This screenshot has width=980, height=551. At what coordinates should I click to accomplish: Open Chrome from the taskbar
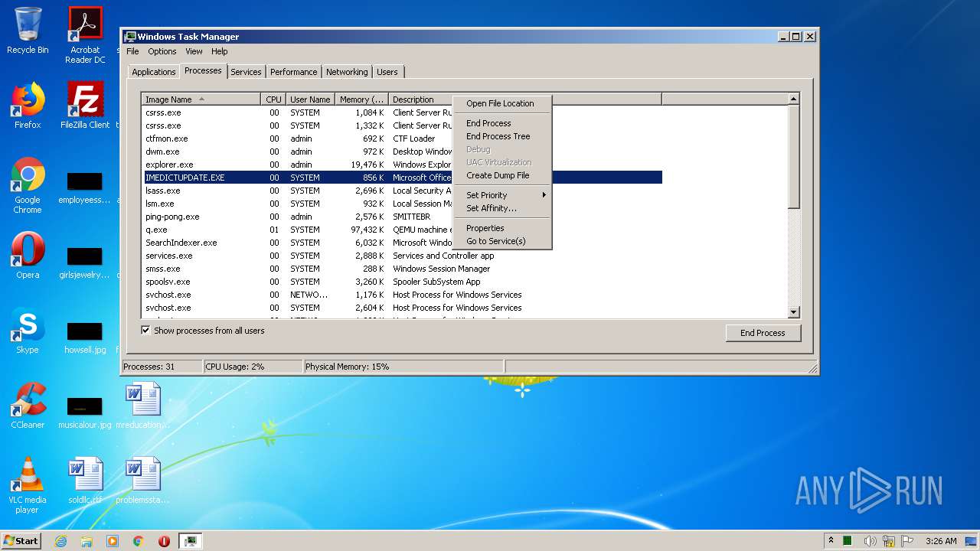[139, 541]
